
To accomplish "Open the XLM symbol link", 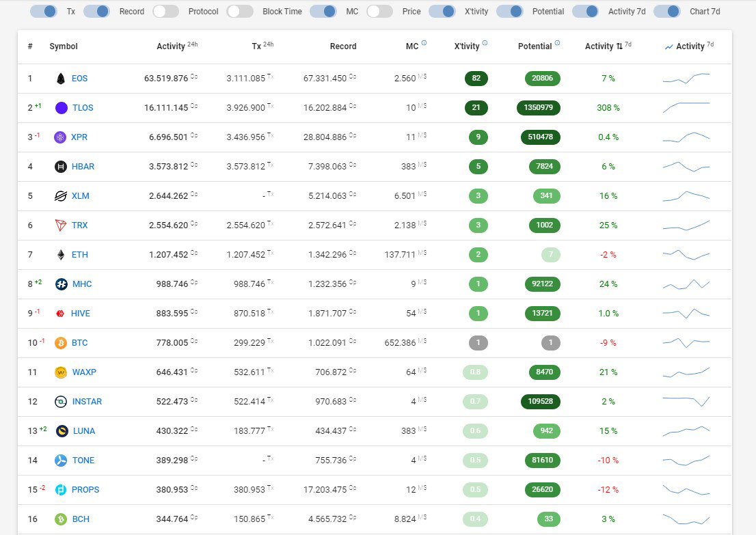I will (x=81, y=195).
